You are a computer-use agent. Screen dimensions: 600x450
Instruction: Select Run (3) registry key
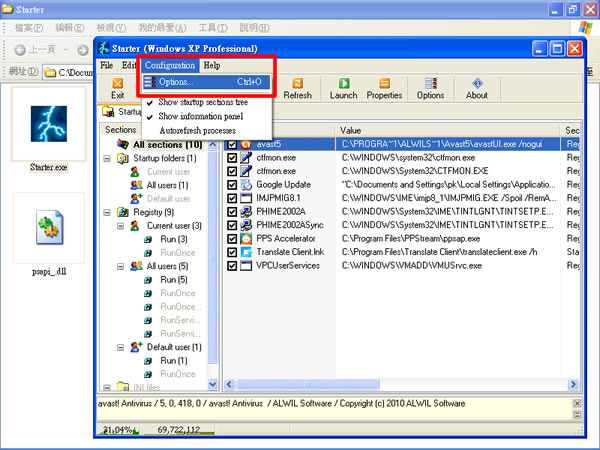pos(174,239)
